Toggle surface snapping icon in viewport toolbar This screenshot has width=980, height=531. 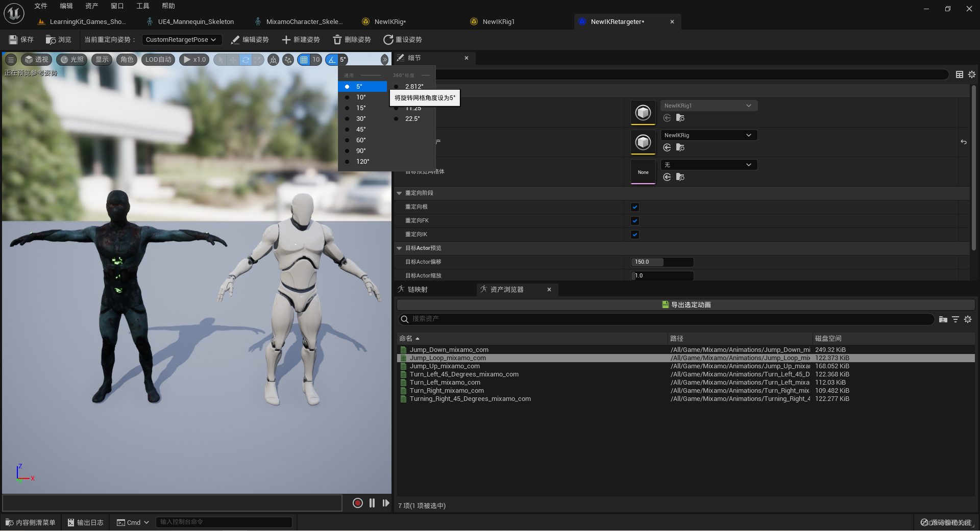point(288,60)
